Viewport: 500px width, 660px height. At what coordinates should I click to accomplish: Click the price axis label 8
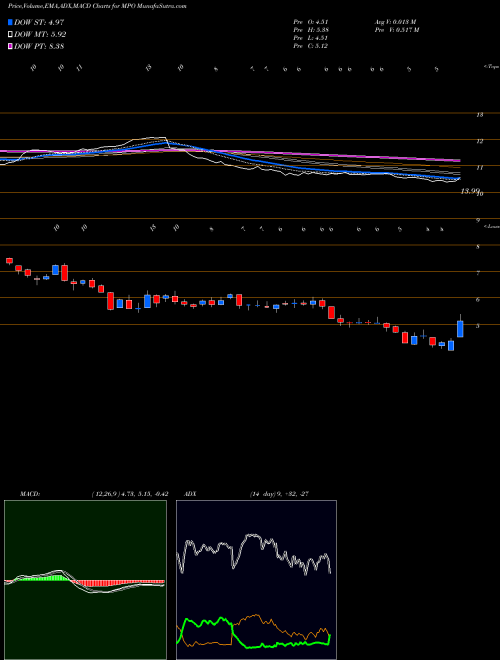[x=478, y=247]
